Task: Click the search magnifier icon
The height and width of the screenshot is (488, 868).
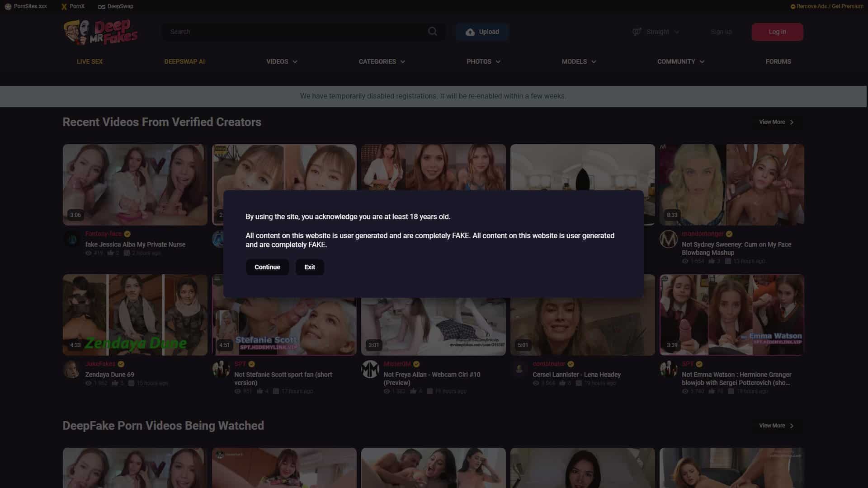Action: pos(432,32)
